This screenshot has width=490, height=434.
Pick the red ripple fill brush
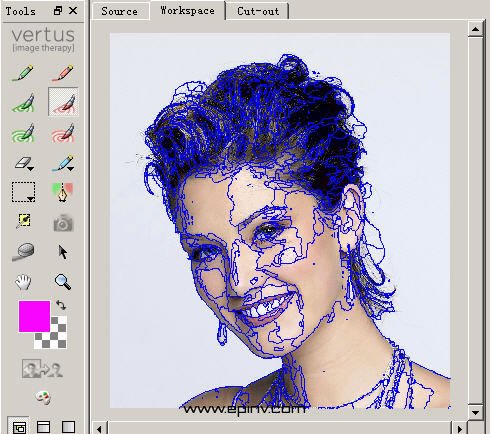63,133
